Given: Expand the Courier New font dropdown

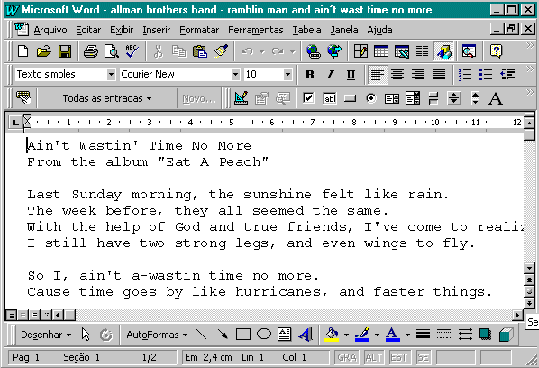Looking at the screenshot, I should (235, 74).
